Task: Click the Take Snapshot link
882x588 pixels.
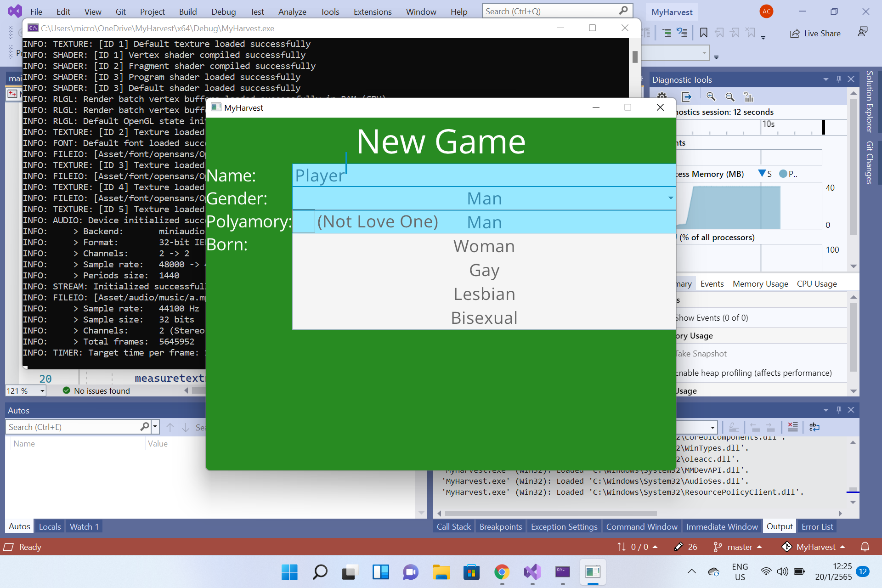Action: tap(701, 353)
